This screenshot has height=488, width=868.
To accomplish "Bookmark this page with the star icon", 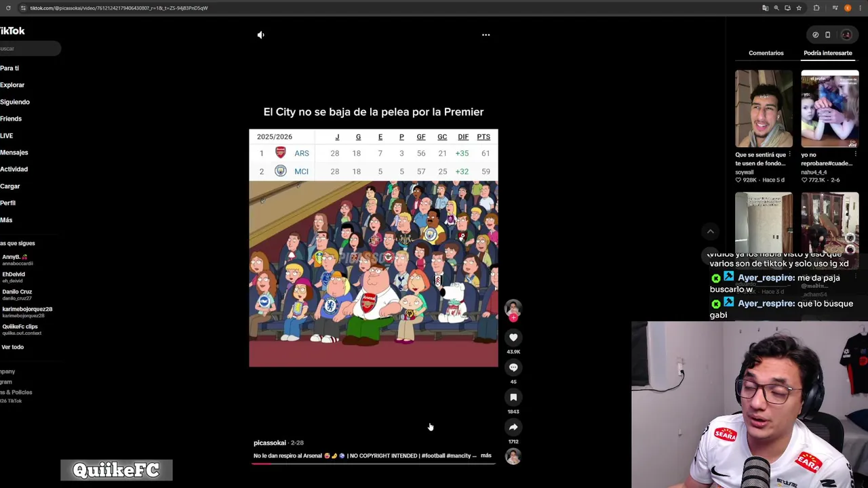I will pos(799,8).
